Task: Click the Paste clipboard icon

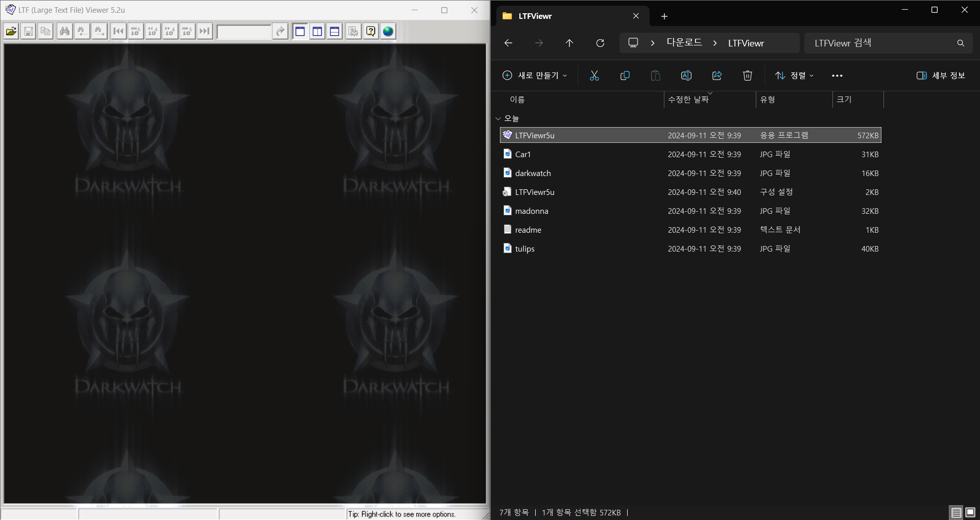Action: tap(656, 76)
